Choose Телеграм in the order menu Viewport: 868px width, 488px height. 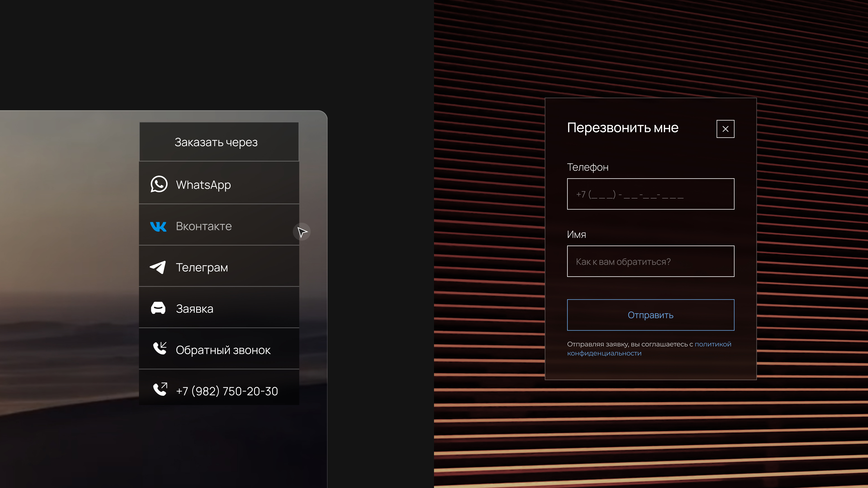(202, 268)
